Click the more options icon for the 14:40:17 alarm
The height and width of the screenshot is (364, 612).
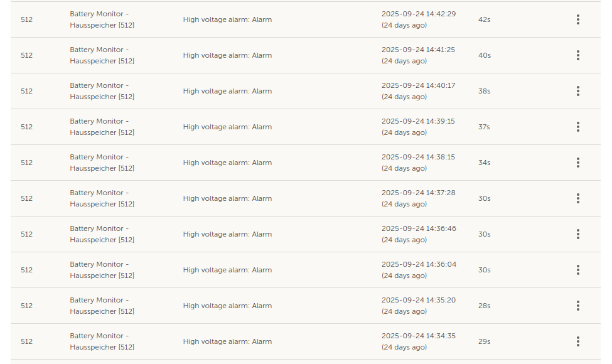(577, 91)
